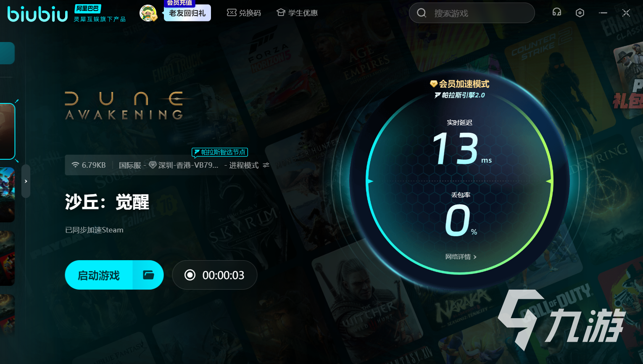Click 帕拉斯引擎2.0 engine label
Screen dimensions: 643x364
pos(460,95)
